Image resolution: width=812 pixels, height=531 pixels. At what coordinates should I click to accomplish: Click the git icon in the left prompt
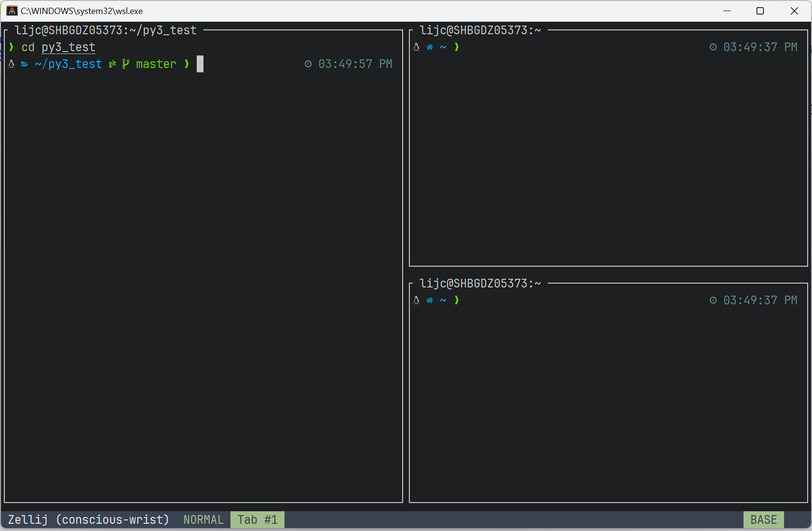[x=112, y=64]
